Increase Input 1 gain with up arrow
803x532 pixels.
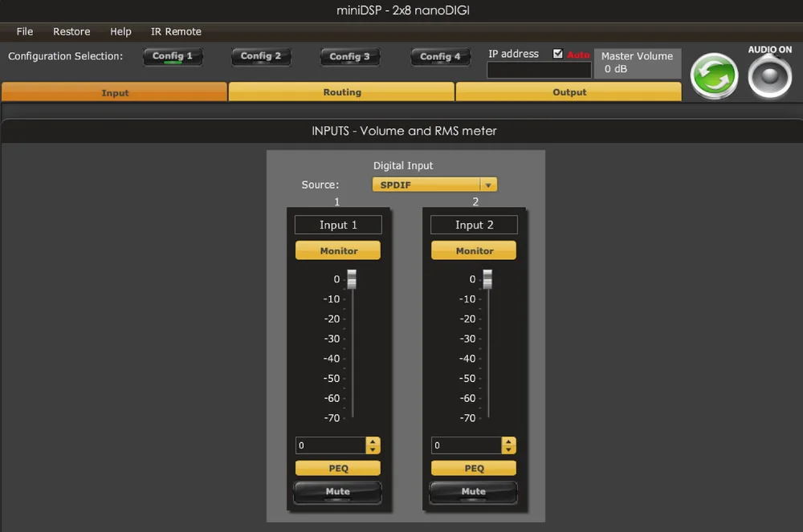(373, 441)
